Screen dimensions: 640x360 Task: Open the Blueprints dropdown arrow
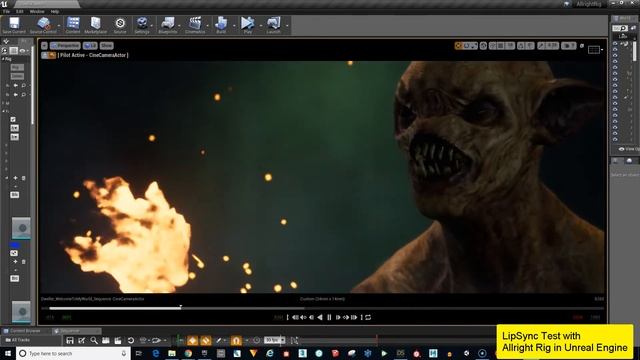pyautogui.click(x=180, y=26)
